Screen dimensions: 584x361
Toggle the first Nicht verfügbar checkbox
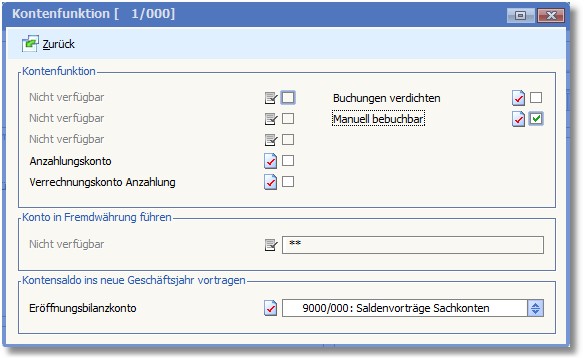coord(288,98)
